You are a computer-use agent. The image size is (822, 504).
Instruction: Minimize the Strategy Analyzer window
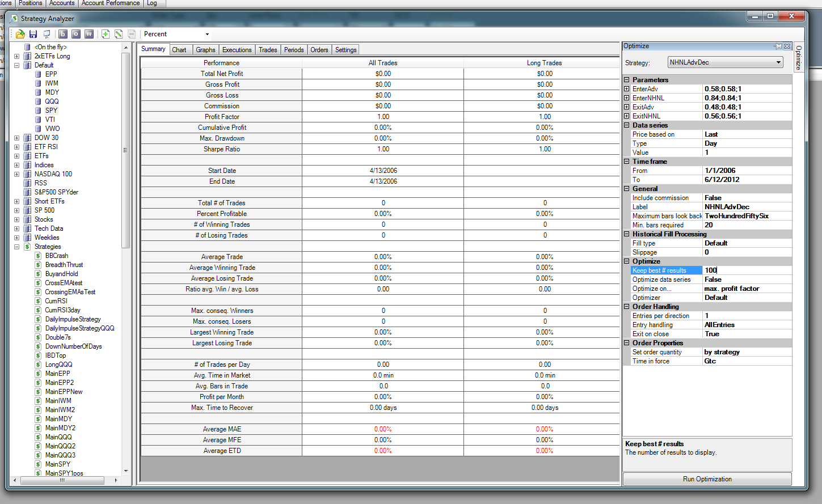755,16
